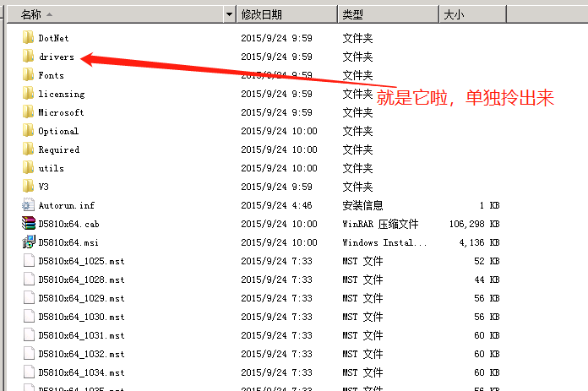This screenshot has height=391, width=588.
Task: Click the licensing folder icon
Action: coord(28,94)
